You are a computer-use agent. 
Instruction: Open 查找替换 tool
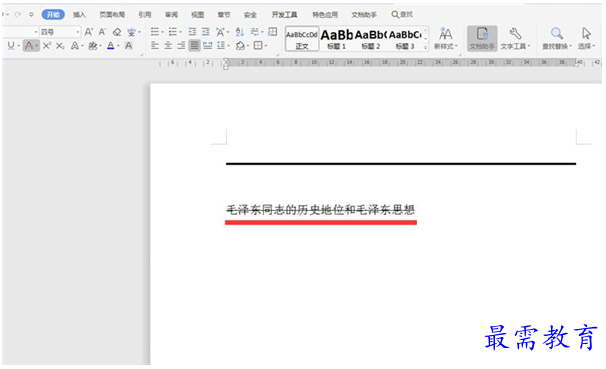click(x=557, y=39)
